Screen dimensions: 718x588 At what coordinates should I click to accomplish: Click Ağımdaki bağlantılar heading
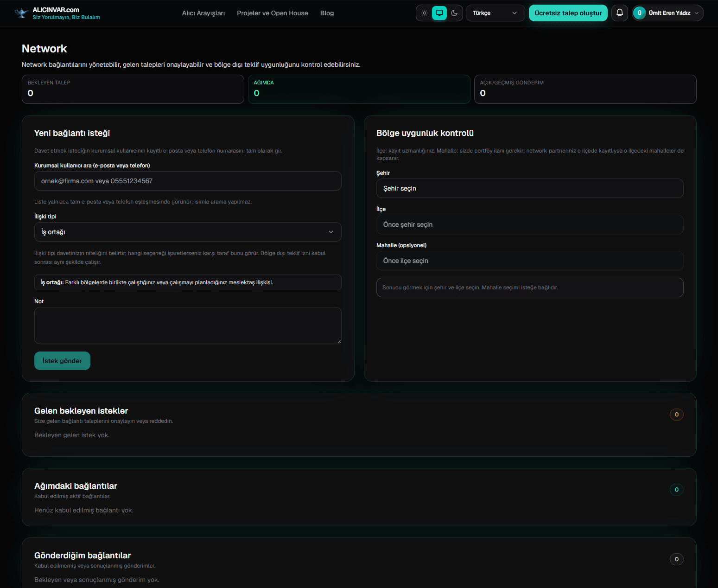pos(76,486)
